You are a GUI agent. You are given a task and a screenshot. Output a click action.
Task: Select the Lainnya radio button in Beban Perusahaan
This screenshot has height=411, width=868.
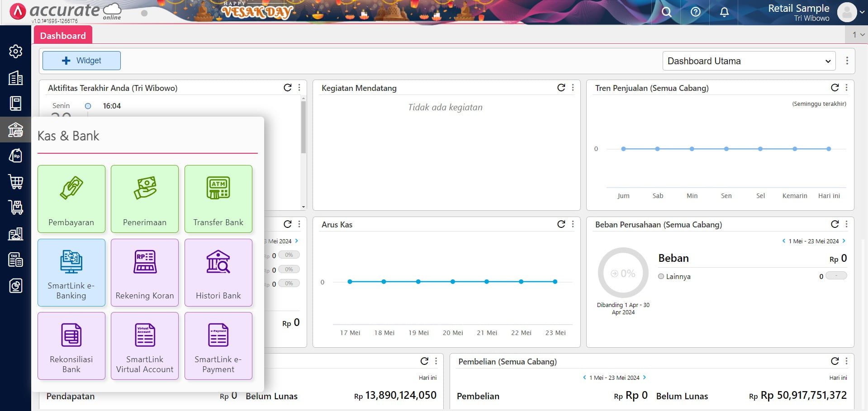(661, 276)
